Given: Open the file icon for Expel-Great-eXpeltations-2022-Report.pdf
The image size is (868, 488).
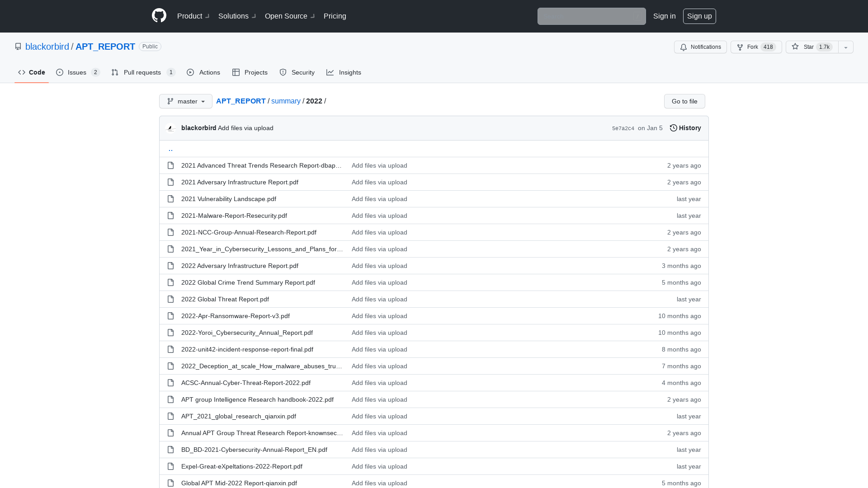Looking at the screenshot, I should click(170, 466).
